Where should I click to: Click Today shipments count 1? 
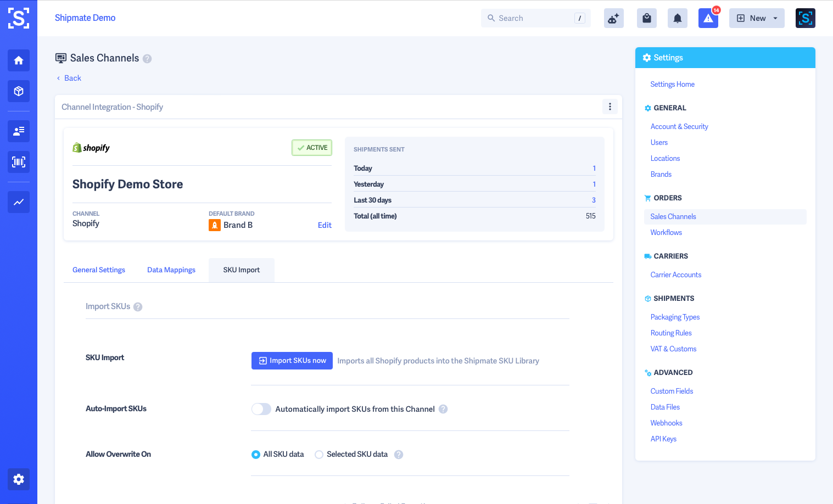point(594,169)
